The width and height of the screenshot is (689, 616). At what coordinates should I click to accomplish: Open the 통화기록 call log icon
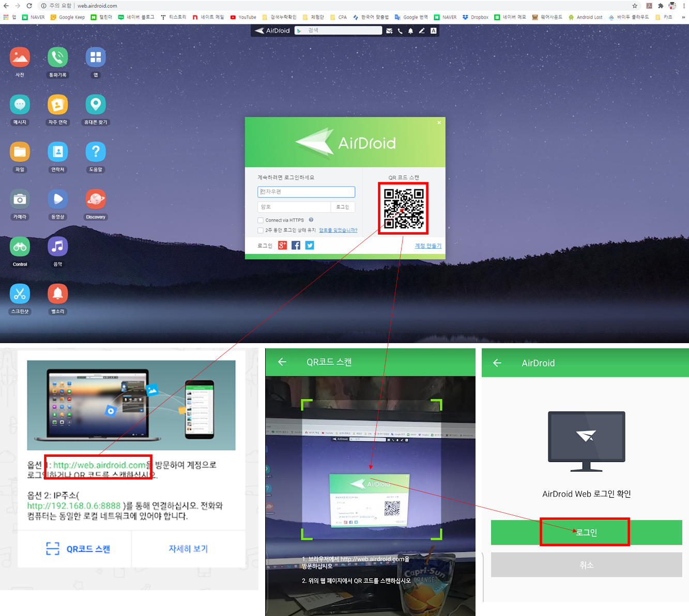coord(58,57)
